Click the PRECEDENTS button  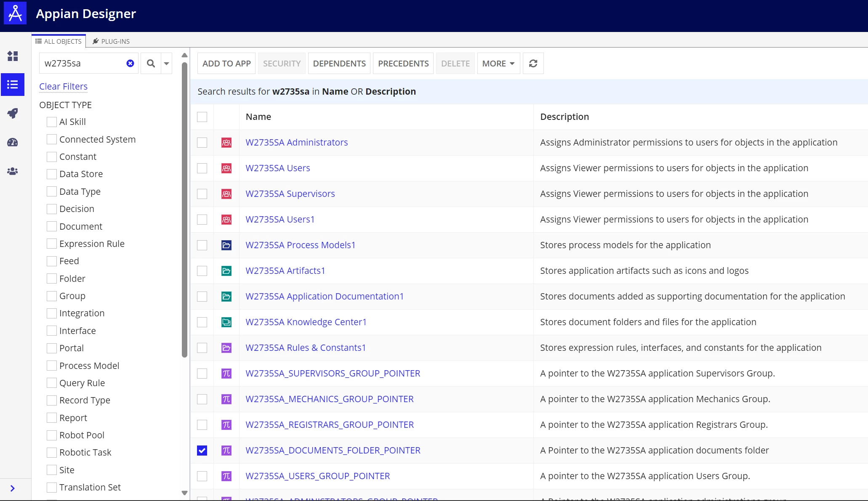tap(403, 64)
